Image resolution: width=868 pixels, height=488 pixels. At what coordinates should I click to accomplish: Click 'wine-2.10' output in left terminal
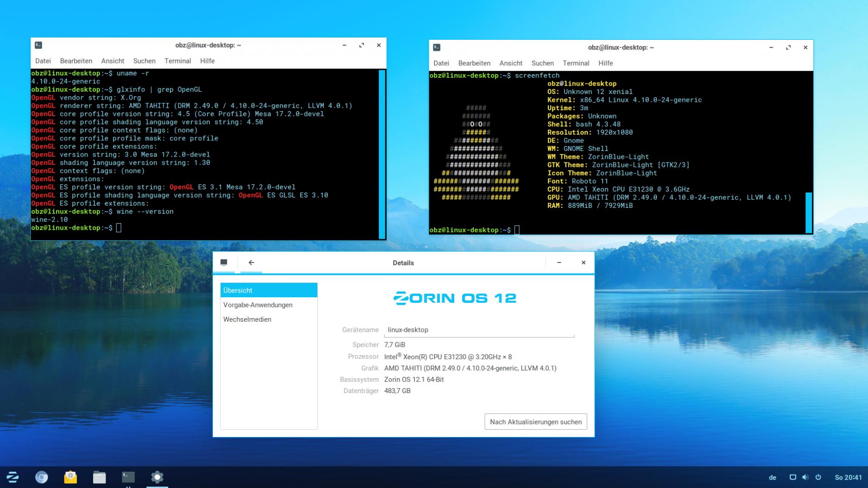[50, 219]
